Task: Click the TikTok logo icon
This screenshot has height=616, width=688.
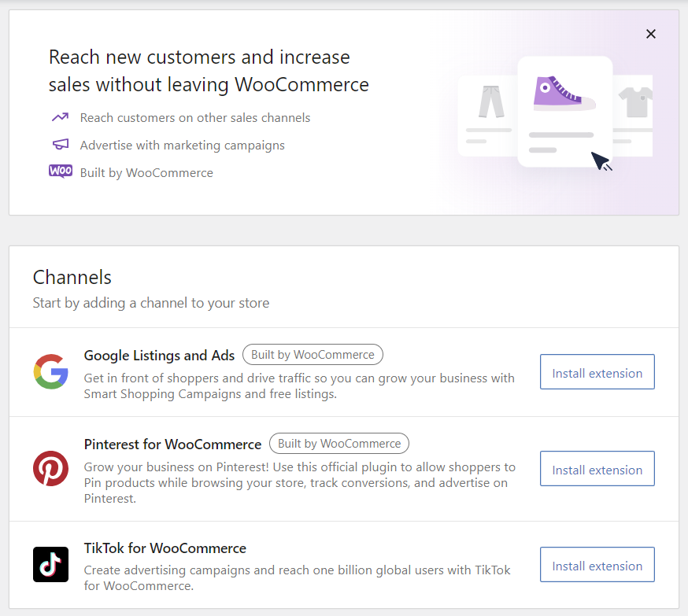Action: (50, 564)
